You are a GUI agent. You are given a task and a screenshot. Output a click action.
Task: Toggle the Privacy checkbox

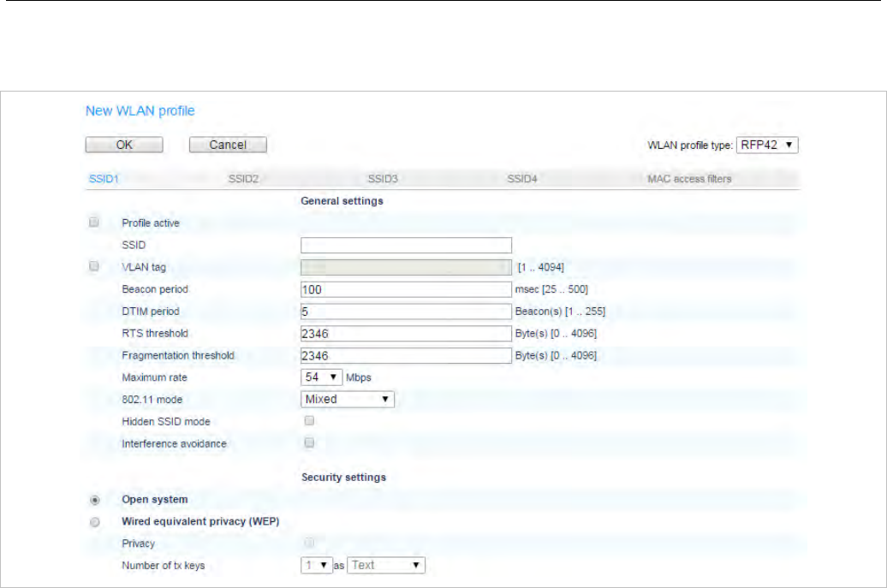point(309,543)
